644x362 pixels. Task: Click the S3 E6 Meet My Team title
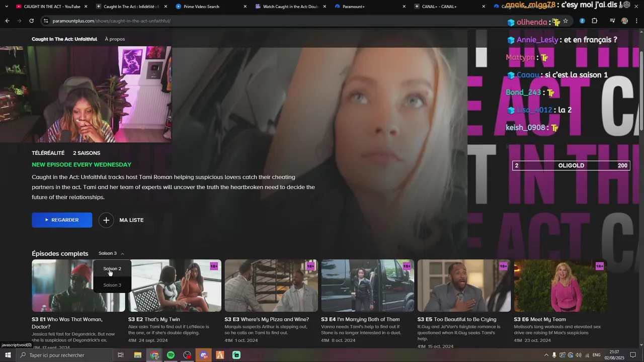(x=540, y=319)
